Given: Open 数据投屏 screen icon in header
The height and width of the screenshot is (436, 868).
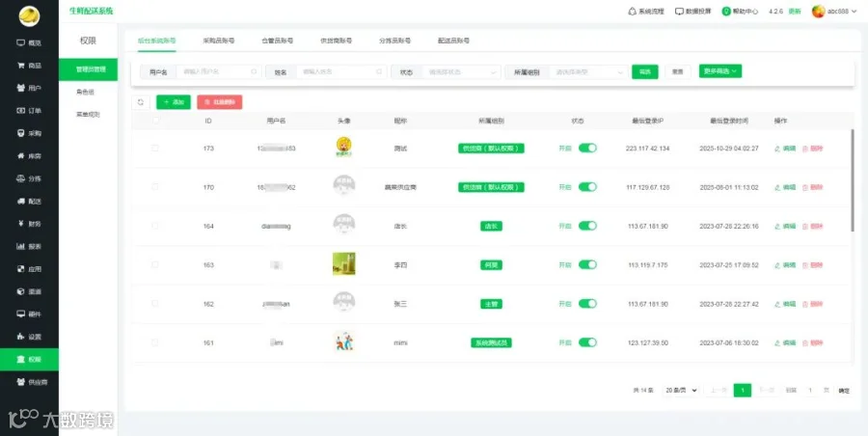Looking at the screenshot, I should [x=679, y=11].
